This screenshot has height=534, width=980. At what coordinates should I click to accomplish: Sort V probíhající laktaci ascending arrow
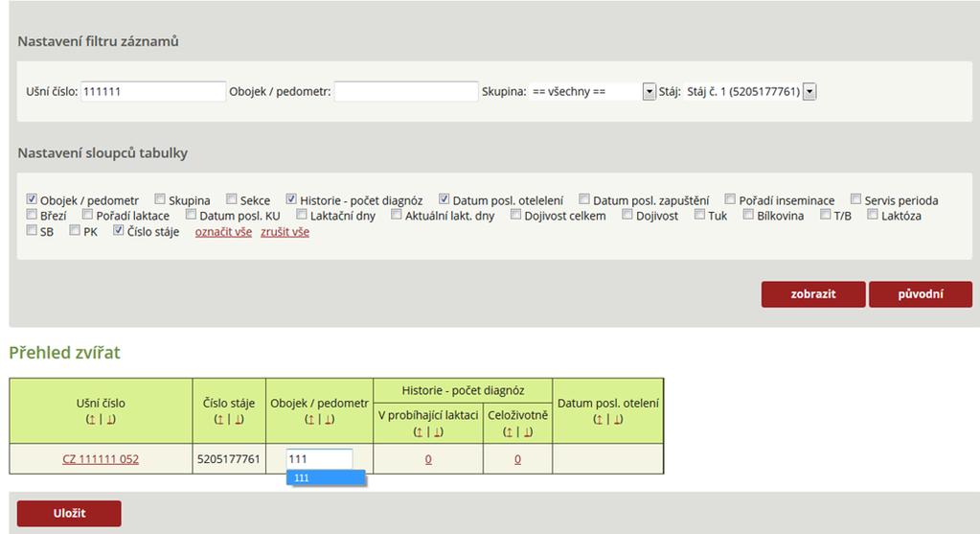pos(419,432)
